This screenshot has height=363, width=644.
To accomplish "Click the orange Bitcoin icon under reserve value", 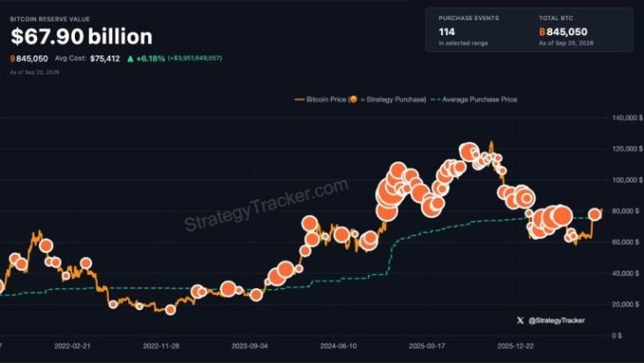I will (12, 59).
